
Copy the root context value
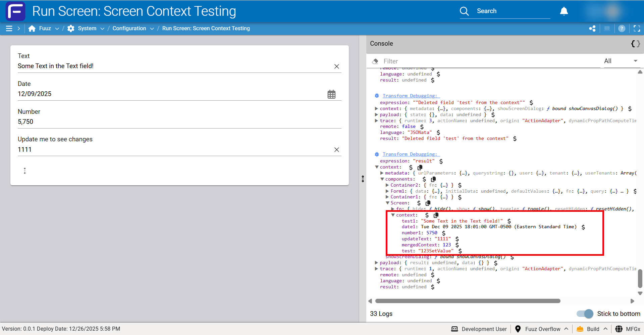(420, 167)
